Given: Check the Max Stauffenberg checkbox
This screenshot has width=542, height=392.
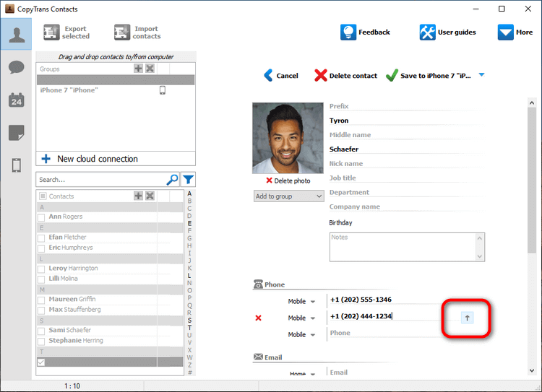Looking at the screenshot, I should tap(41, 310).
